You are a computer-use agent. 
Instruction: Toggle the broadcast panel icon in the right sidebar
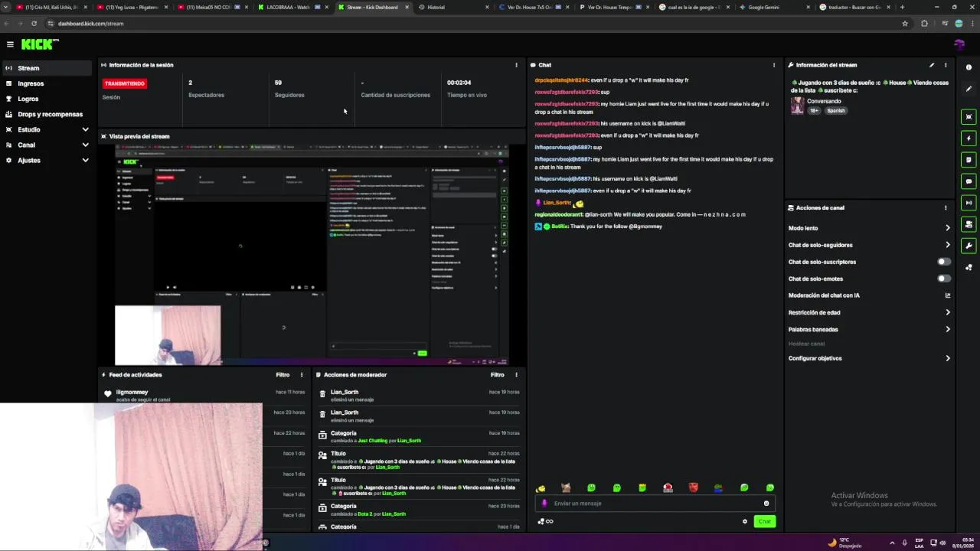(x=969, y=203)
